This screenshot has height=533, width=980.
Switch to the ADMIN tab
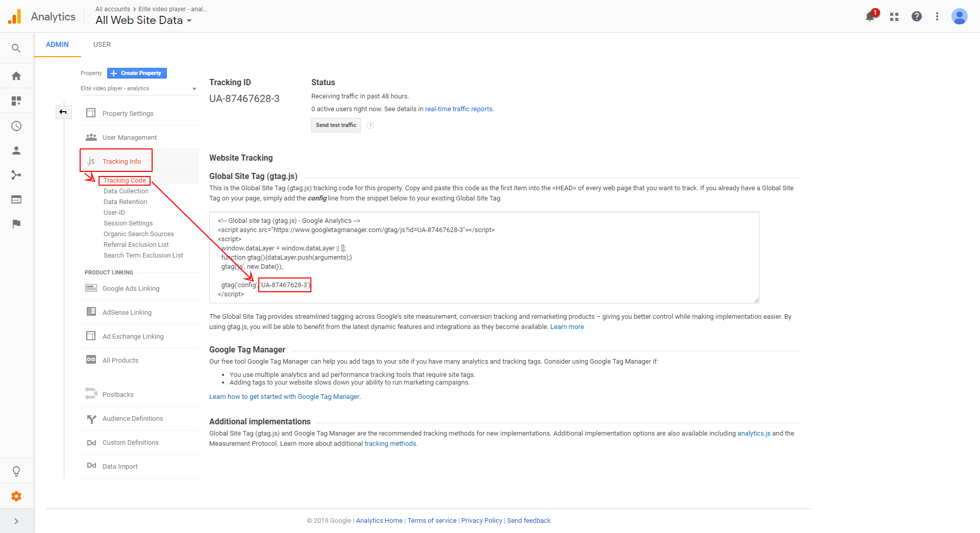[x=57, y=44]
